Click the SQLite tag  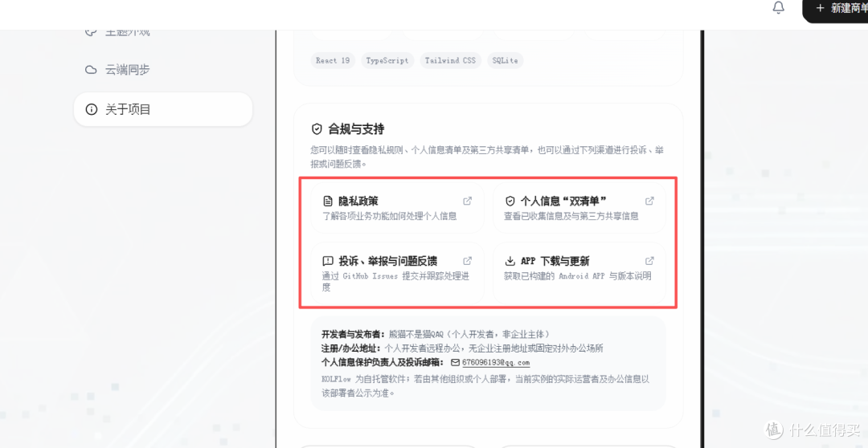point(506,60)
